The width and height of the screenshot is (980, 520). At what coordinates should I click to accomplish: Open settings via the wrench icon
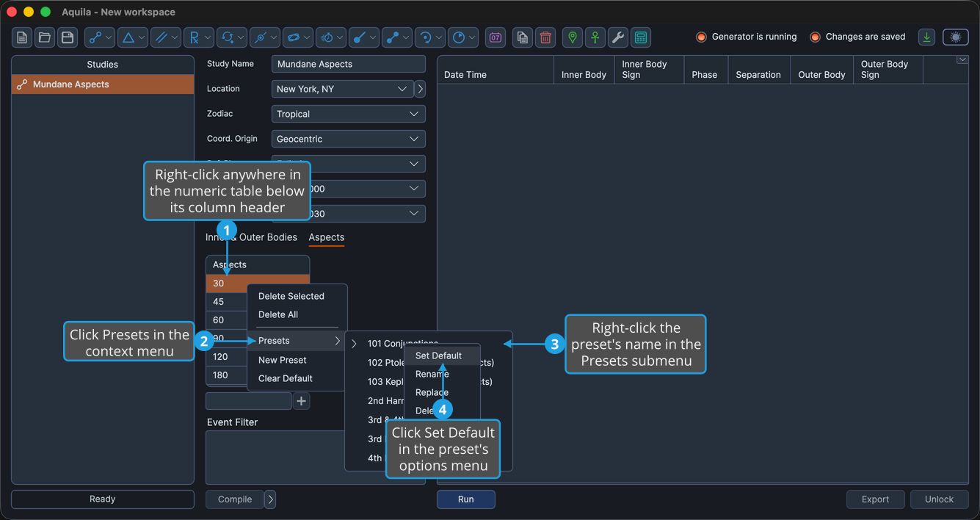click(618, 37)
